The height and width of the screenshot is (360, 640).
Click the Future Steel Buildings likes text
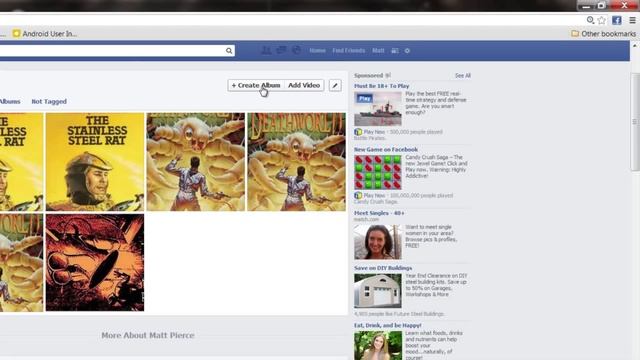399,314
